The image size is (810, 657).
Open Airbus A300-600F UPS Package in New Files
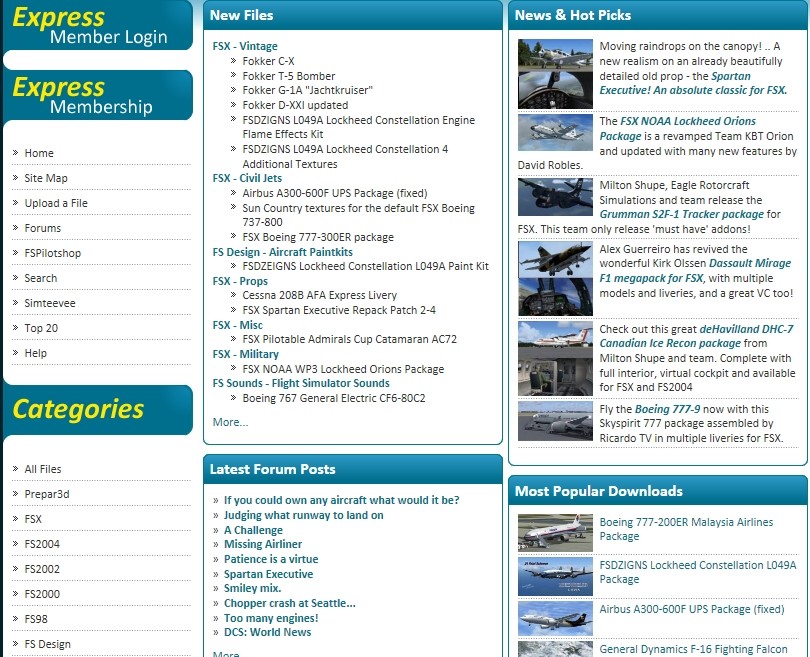[x=335, y=193]
